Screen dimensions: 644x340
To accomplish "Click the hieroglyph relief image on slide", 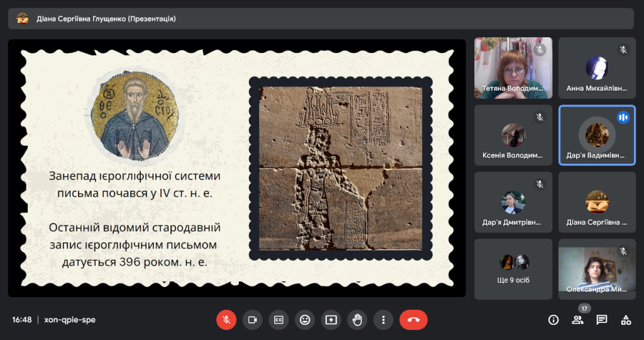I will click(x=340, y=168).
